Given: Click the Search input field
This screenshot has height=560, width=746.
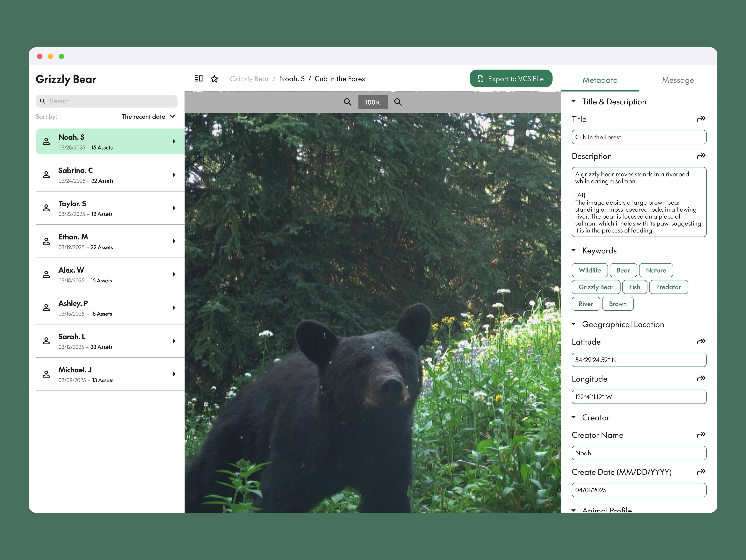Looking at the screenshot, I should coord(107,101).
